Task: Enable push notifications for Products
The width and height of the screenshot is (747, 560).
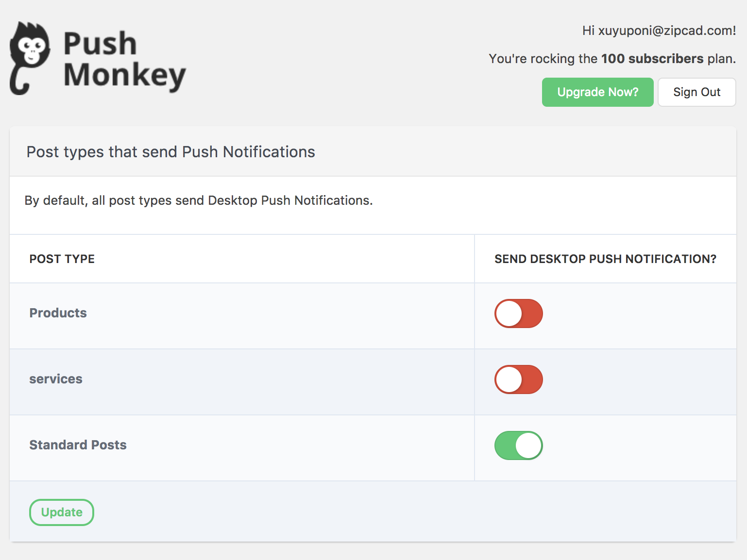Action: pos(518,313)
